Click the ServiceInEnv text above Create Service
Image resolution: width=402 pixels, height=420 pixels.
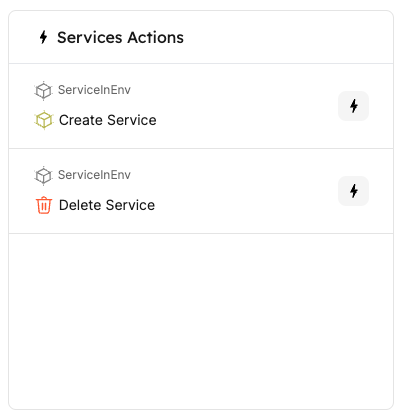coord(94,90)
